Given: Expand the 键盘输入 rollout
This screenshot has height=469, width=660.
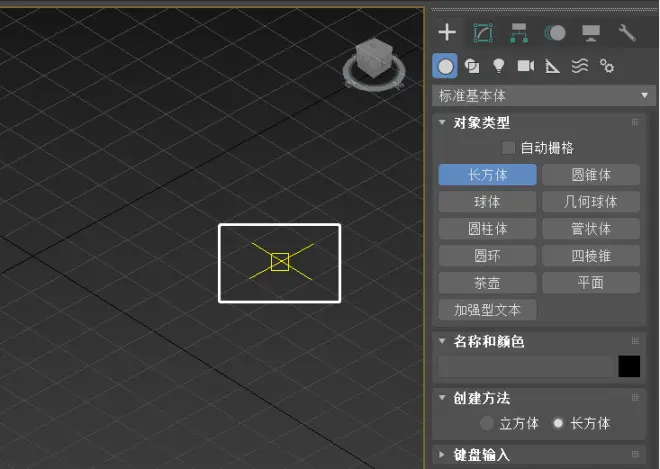Looking at the screenshot, I should pos(442,455).
